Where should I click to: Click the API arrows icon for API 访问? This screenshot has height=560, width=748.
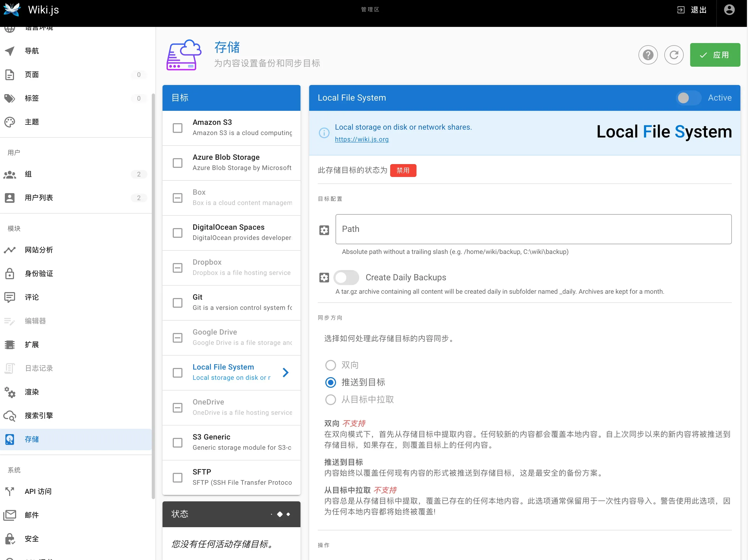coord(10,491)
